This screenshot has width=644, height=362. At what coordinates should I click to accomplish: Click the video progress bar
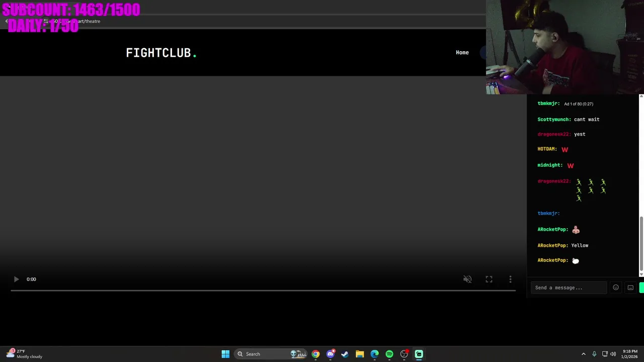point(263,291)
